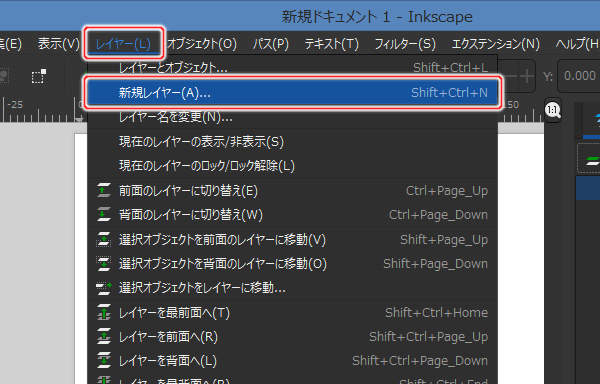This screenshot has height=384, width=600.
Task: Toggle 現在のレイヤーのロック/ロック解除(L)
Action: tap(293, 166)
